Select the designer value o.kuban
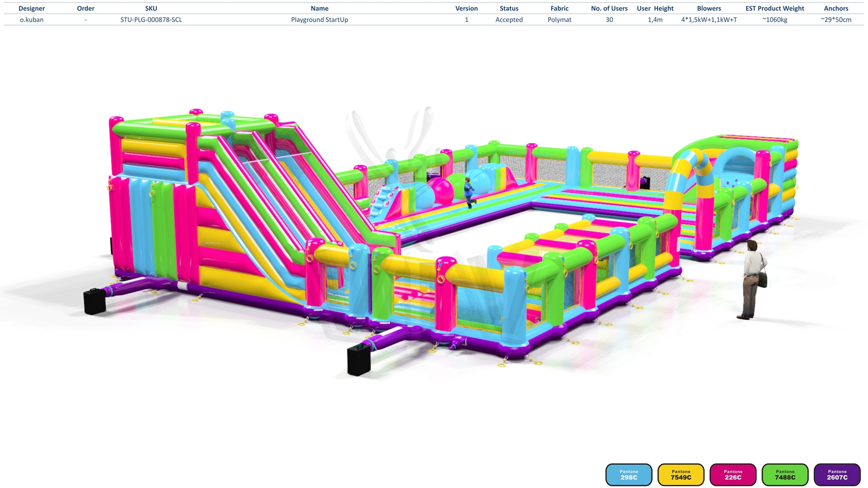The width and height of the screenshot is (868, 488). [x=32, y=20]
